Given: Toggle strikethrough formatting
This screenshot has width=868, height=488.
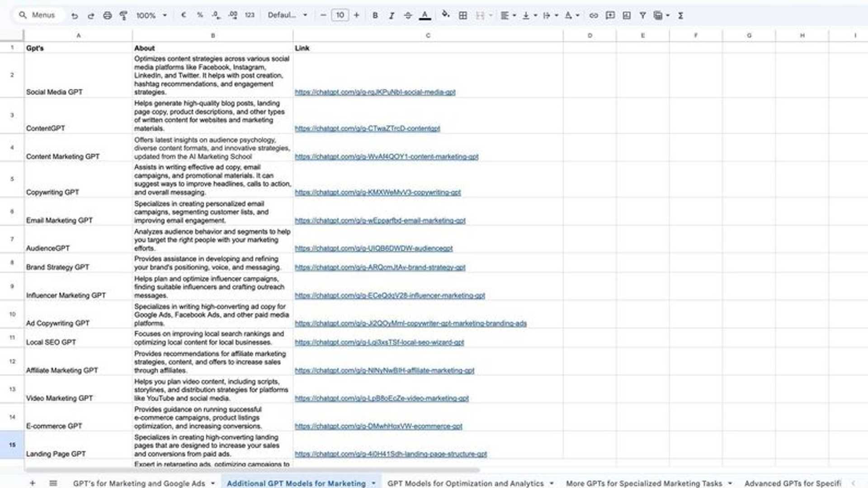Looking at the screenshot, I should pyautogui.click(x=408, y=15).
